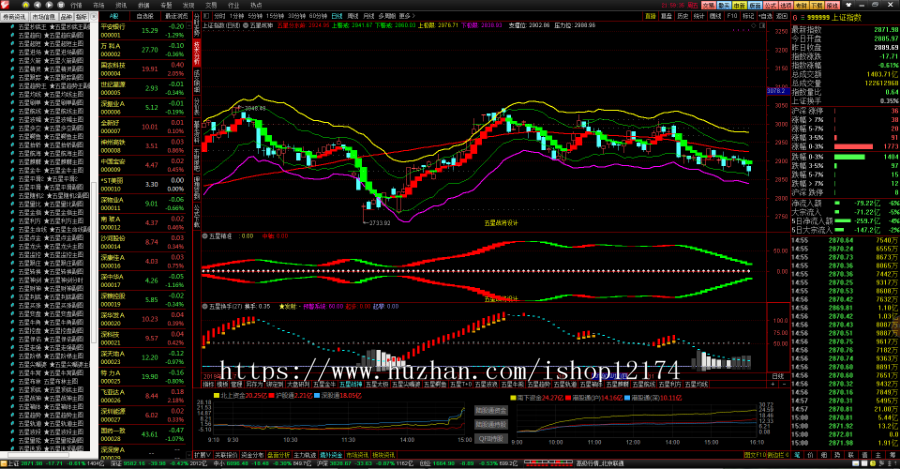Click the pink 公式 shortcut button

(770, 5)
